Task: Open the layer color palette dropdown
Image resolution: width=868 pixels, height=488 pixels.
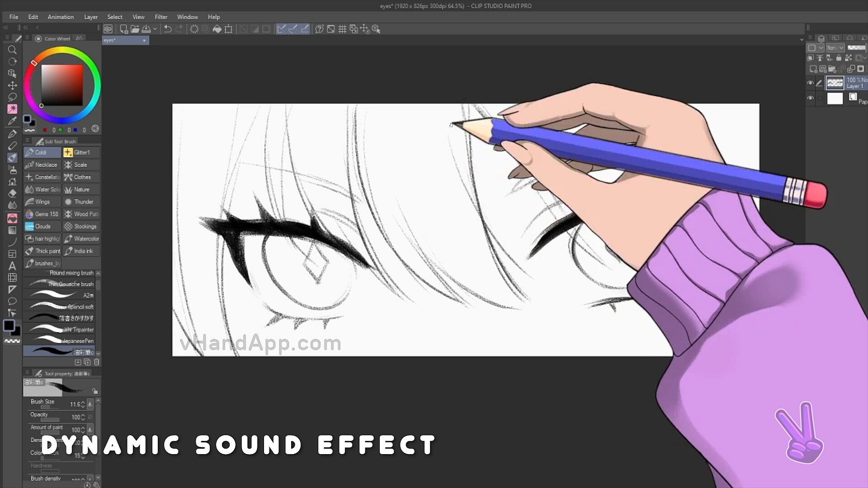Action: click(x=815, y=48)
